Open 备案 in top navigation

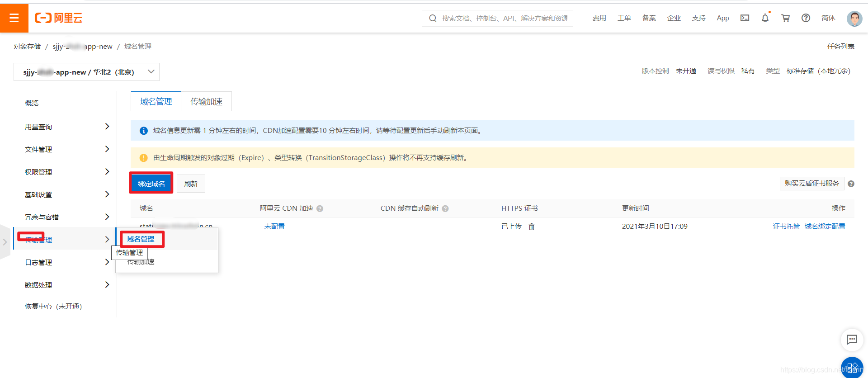point(649,18)
